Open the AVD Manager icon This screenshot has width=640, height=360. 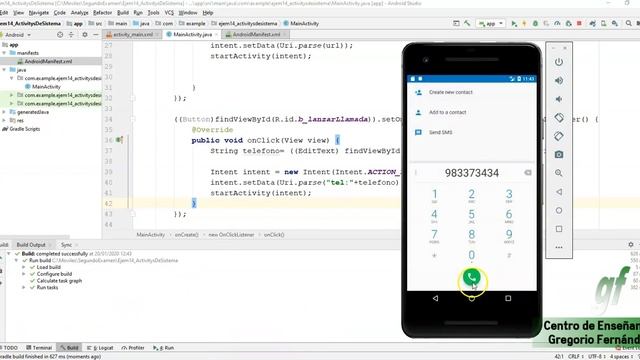click(603, 24)
